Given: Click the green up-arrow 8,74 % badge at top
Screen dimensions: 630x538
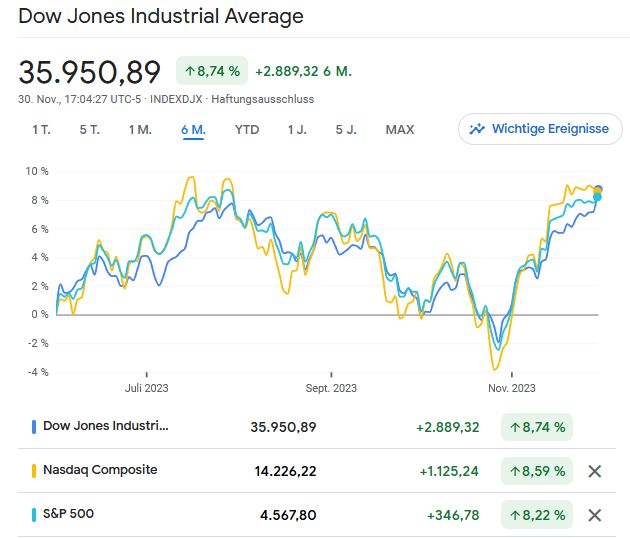Looking at the screenshot, I should pyautogui.click(x=210, y=71).
